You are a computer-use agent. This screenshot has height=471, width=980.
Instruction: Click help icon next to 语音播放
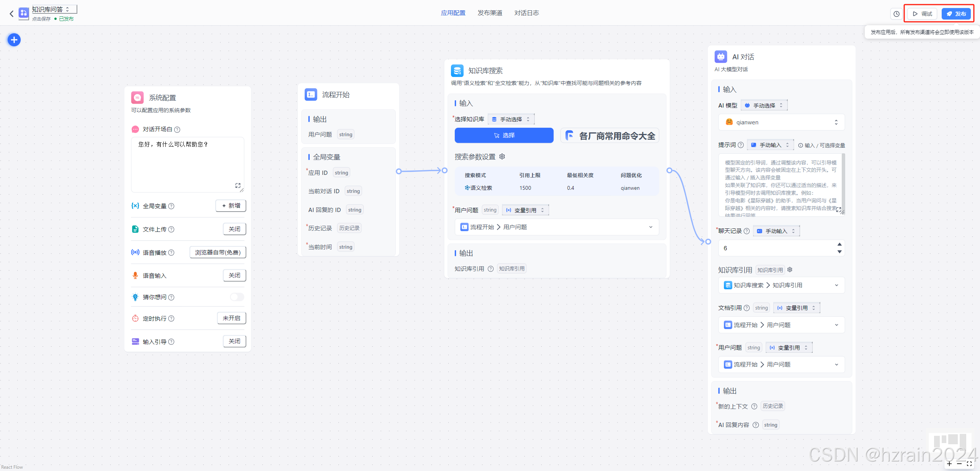point(171,253)
